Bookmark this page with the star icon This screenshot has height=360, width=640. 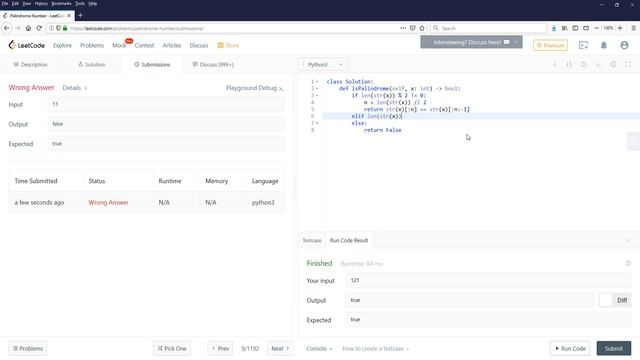[x=422, y=28]
